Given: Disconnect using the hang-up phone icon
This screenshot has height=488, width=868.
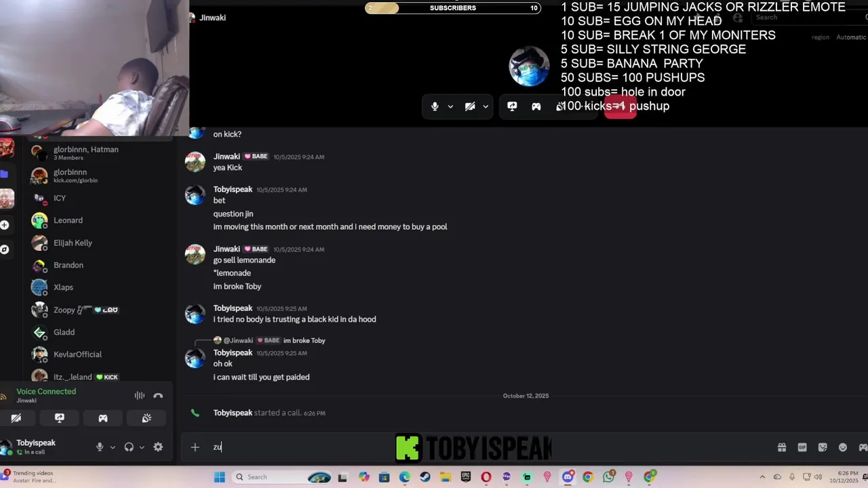Looking at the screenshot, I should point(158,396).
